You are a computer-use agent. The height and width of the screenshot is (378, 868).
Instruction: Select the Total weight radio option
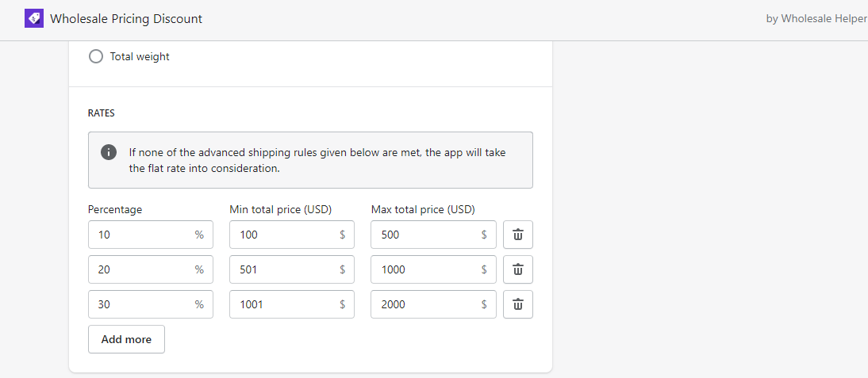[x=96, y=56]
